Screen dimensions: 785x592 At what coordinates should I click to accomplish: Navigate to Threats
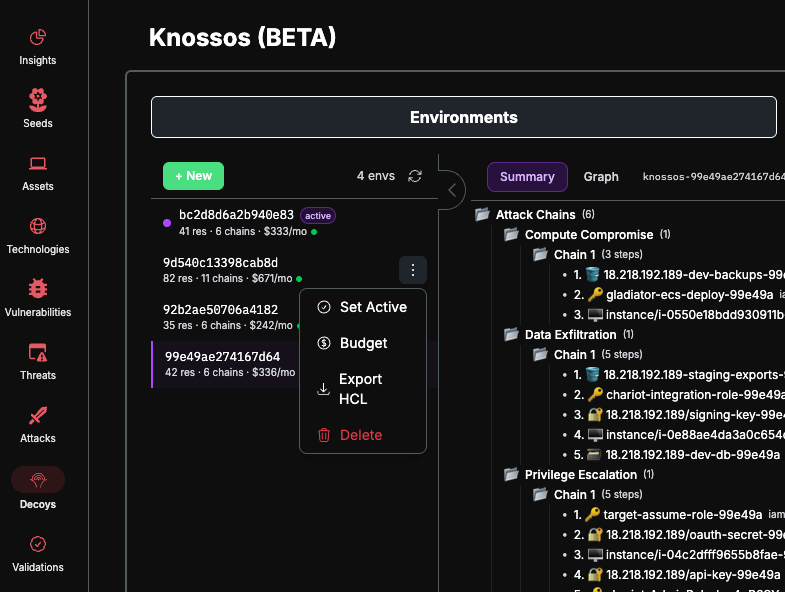38,362
